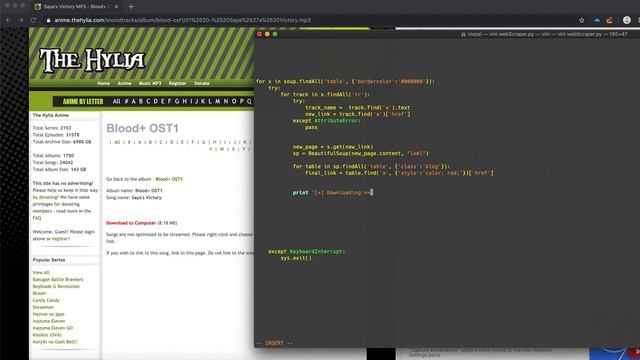Open Inazuma Eleven series link
Screen dimensions: 640x360
[49, 321]
